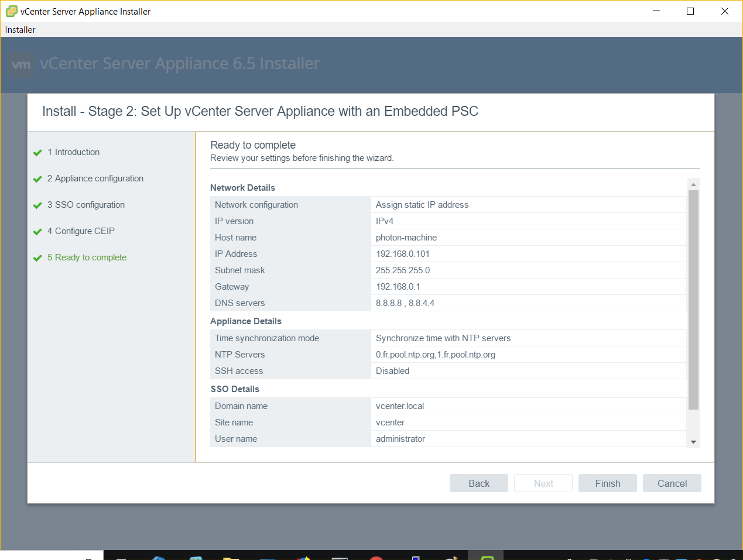Viewport: 743px width, 560px height.
Task: Click the settings list scroll-up arrow
Action: point(694,184)
